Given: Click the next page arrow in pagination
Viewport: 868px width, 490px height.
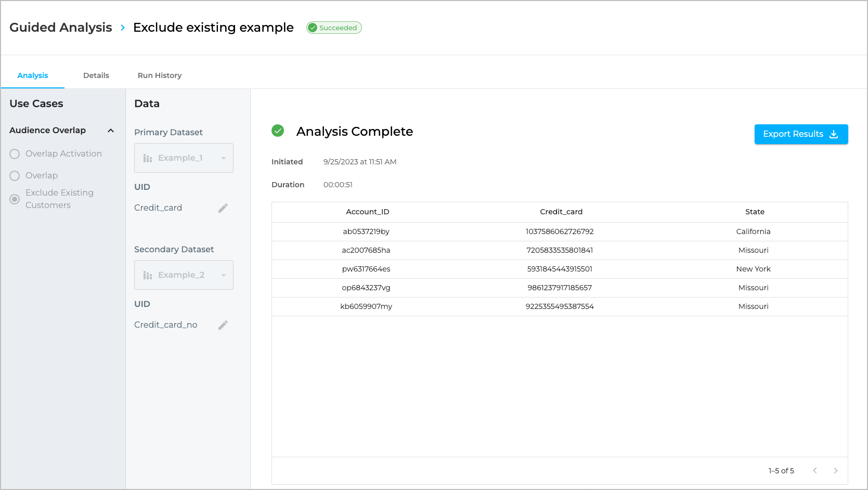Looking at the screenshot, I should point(835,471).
